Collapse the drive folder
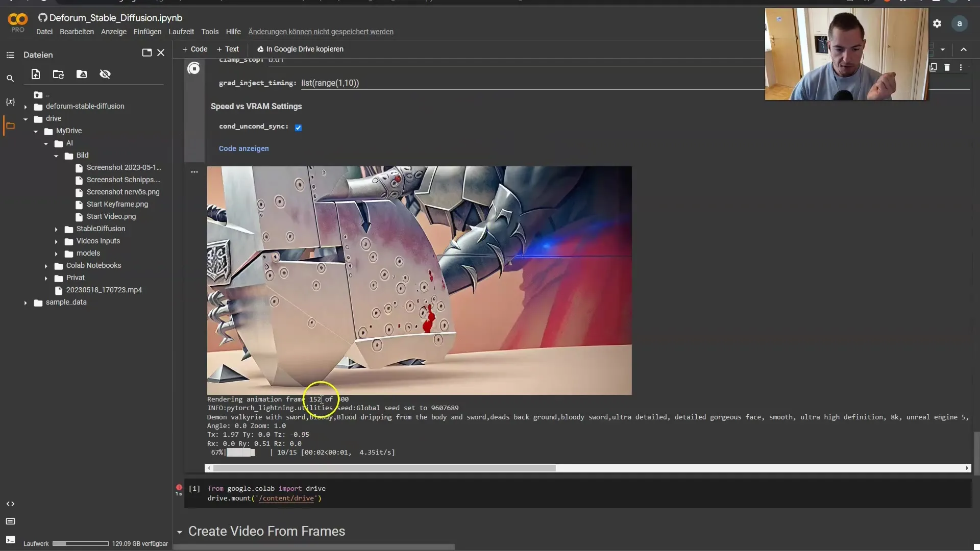Viewport: 980px width, 551px height. [26, 119]
